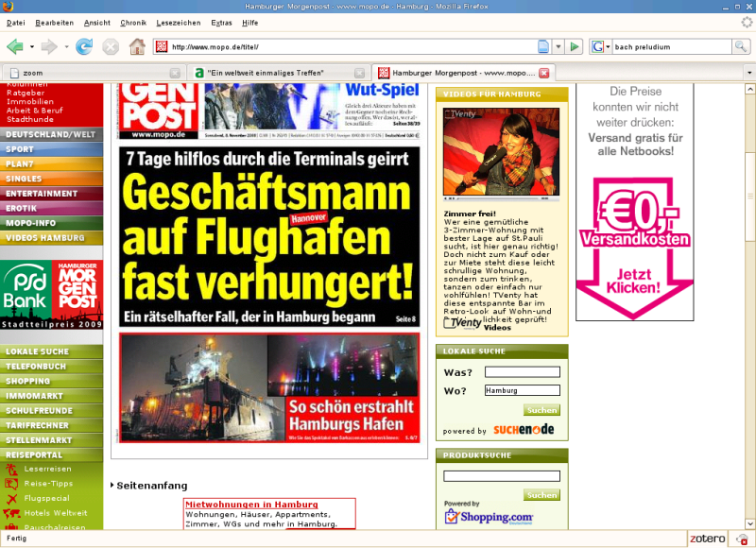Click the scrollbar up arrow
The image size is (756, 548).
pyautogui.click(x=749, y=89)
